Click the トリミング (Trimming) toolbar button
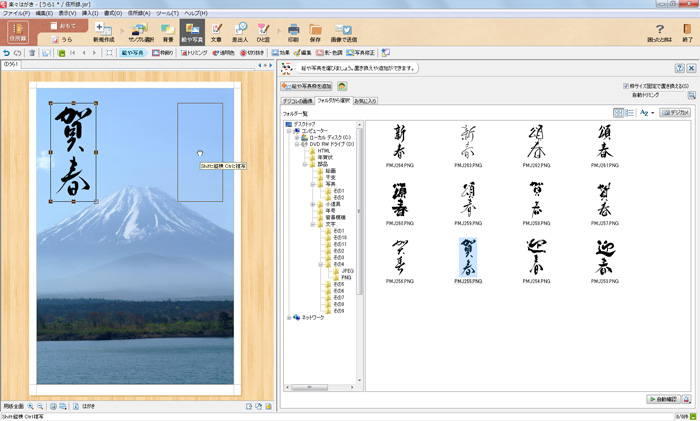 coord(194,52)
